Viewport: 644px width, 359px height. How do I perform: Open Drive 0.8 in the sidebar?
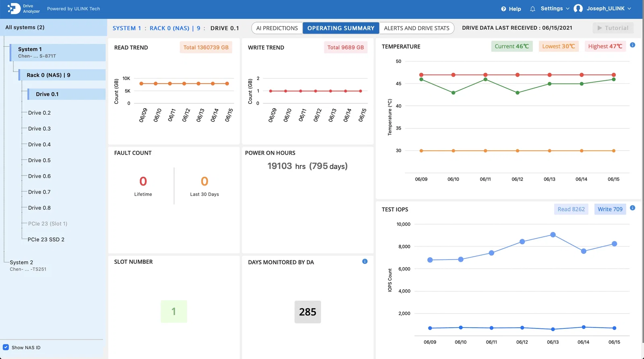coord(39,208)
